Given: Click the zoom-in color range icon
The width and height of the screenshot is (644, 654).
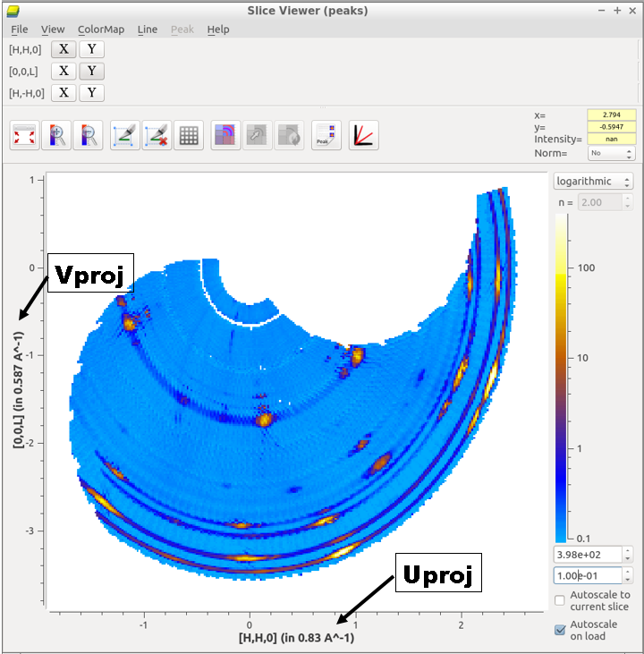Looking at the screenshot, I should pyautogui.click(x=56, y=135).
